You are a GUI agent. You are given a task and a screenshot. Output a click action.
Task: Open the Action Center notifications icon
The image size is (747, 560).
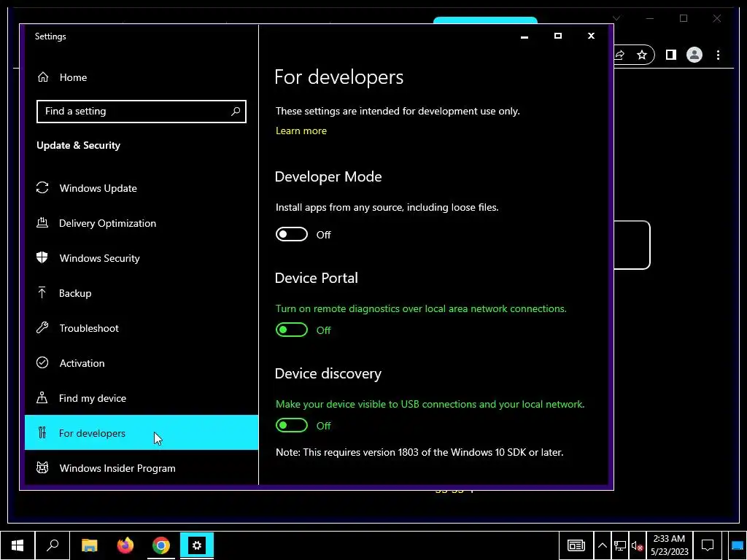(708, 545)
